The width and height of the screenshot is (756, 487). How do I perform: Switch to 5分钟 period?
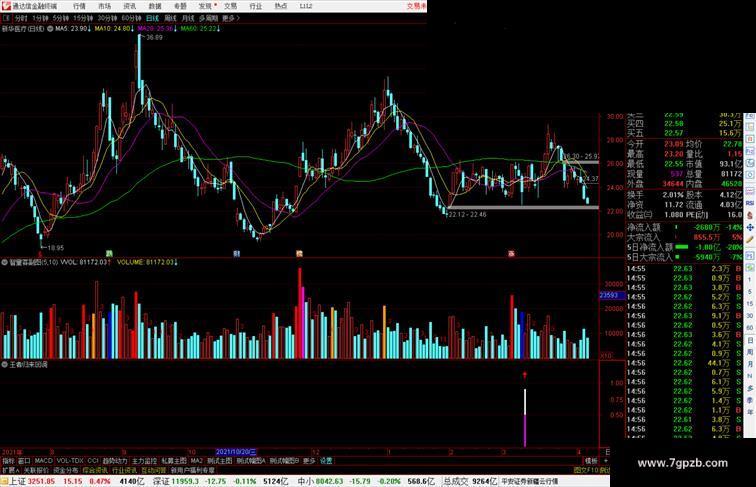coord(61,18)
